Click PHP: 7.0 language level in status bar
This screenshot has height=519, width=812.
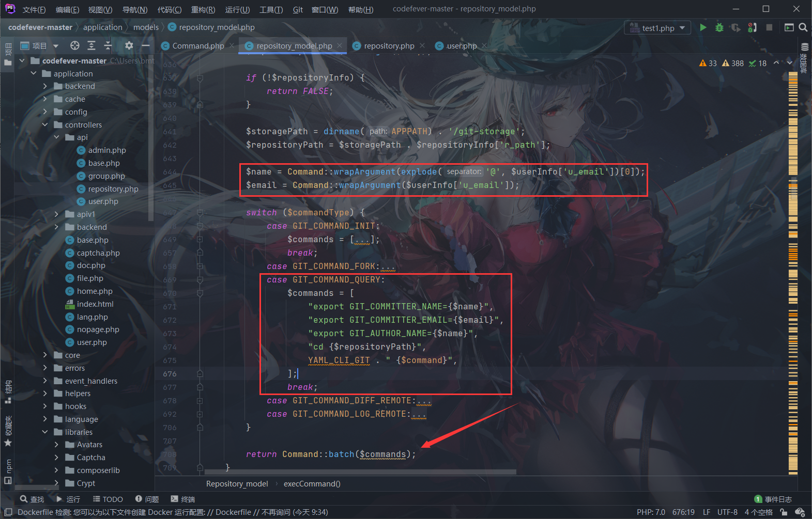pos(651,512)
